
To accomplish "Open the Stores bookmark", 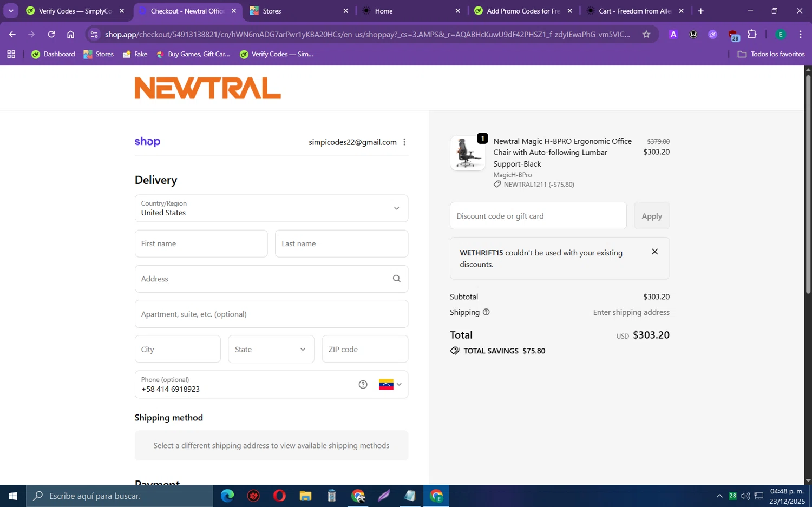I will point(99,54).
